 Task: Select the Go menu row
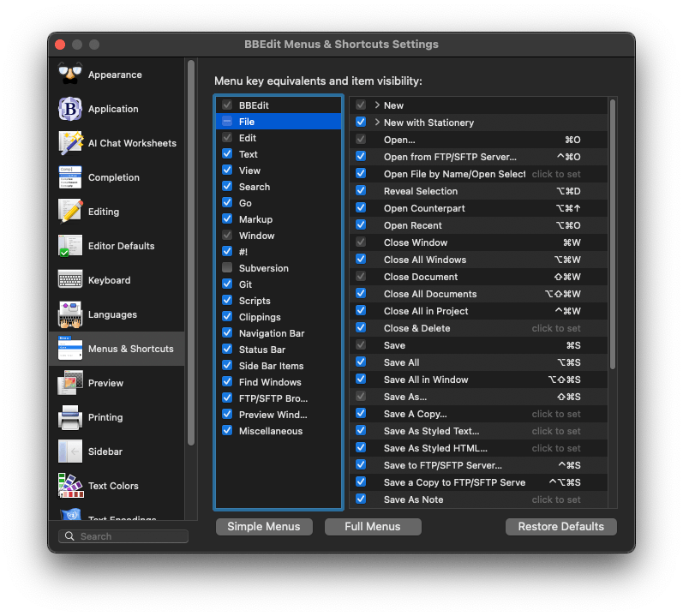click(279, 203)
